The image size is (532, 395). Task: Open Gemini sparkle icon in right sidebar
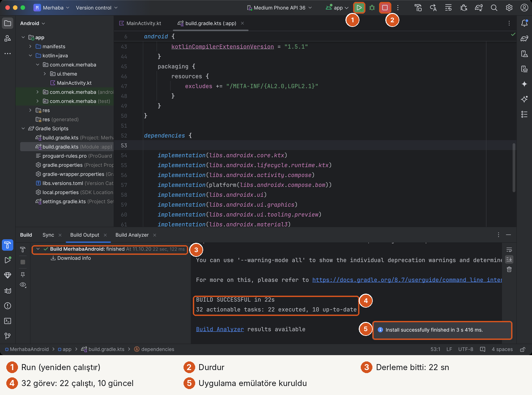coord(524,84)
